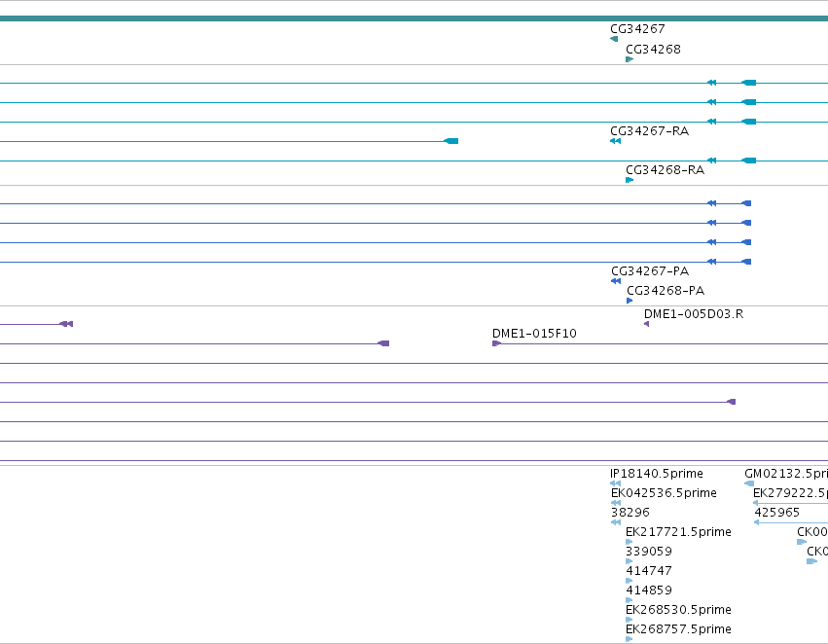Viewport: 828px width, 644px height.
Task: Click the purple exon block left of DME1-015F10
Action: [383, 343]
